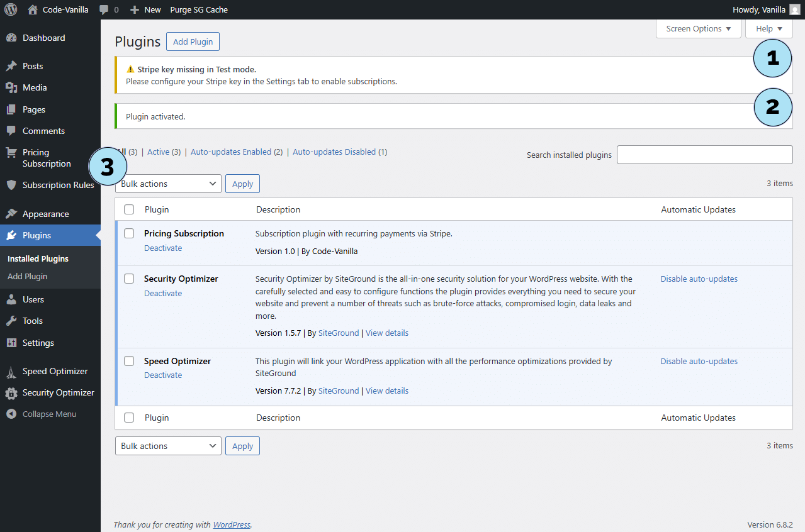Click the Collapse Menu arrow icon
805x532 pixels.
(11, 414)
